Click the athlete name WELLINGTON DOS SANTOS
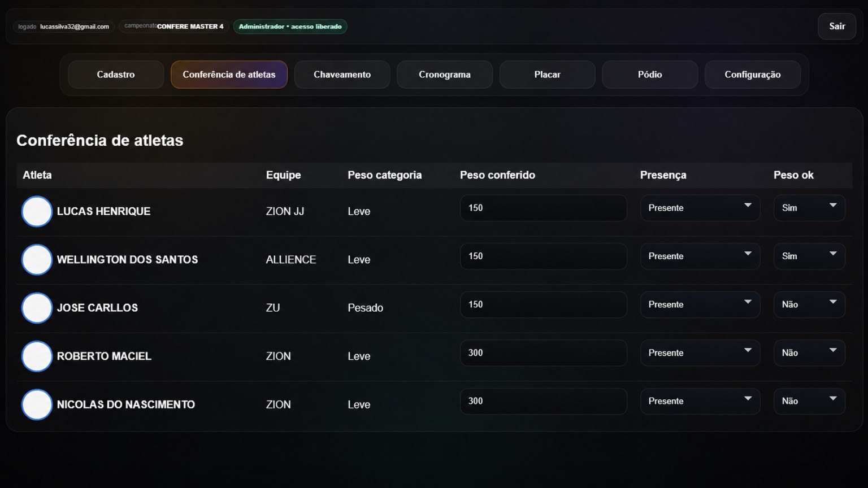The height and width of the screenshot is (488, 868). (127, 260)
